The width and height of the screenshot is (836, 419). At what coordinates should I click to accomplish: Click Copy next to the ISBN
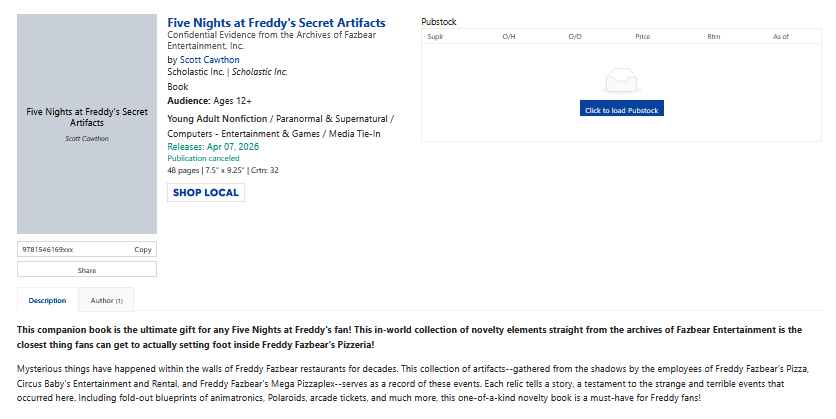click(143, 249)
